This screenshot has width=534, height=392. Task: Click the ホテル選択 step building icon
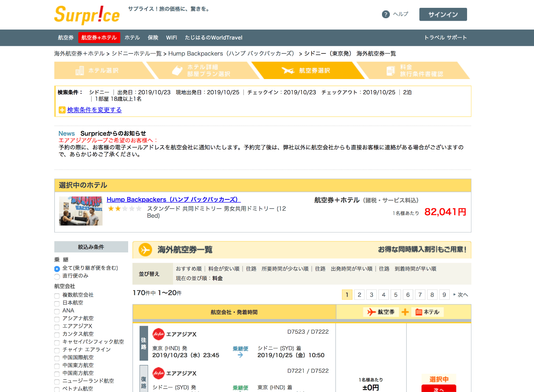[x=80, y=70]
